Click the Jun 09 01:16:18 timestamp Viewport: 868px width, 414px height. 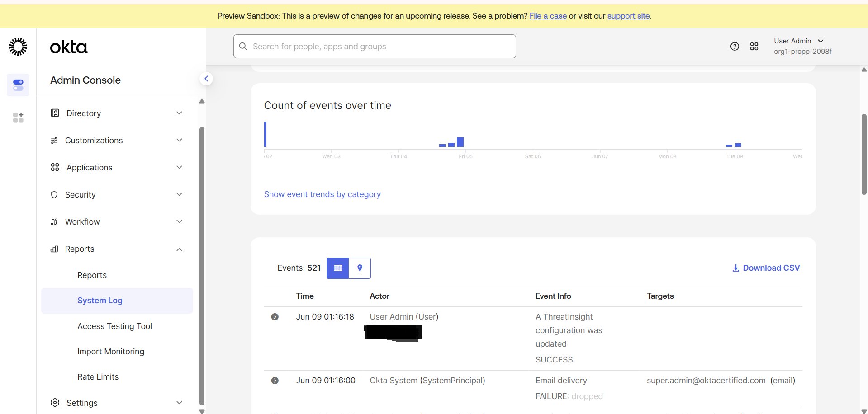pyautogui.click(x=325, y=317)
